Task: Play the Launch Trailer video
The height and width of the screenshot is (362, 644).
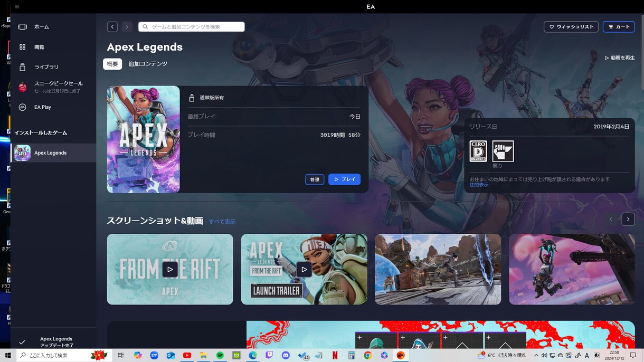Action: (304, 269)
